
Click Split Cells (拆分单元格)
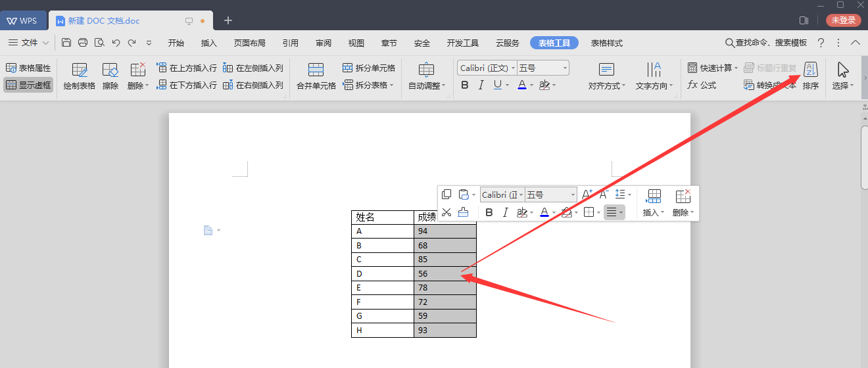point(369,68)
